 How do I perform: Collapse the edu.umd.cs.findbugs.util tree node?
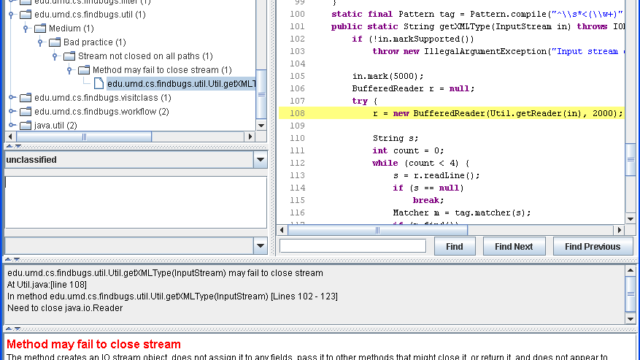tap(11, 15)
